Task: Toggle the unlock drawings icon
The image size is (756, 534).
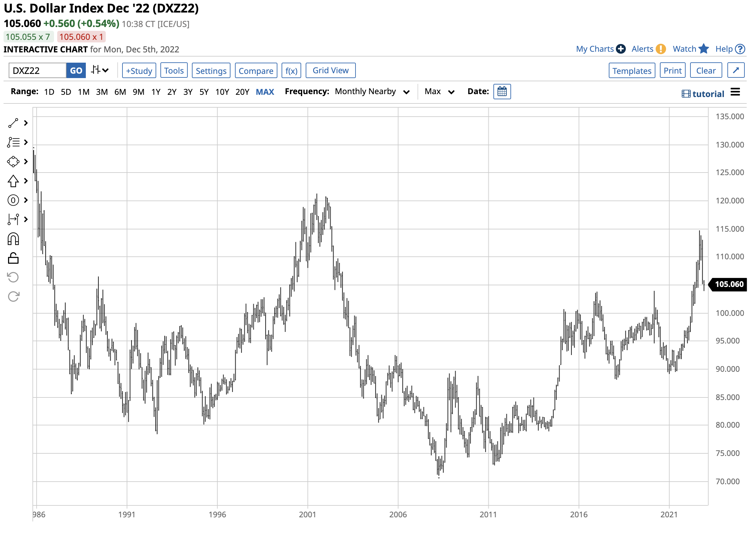Action: point(13,296)
